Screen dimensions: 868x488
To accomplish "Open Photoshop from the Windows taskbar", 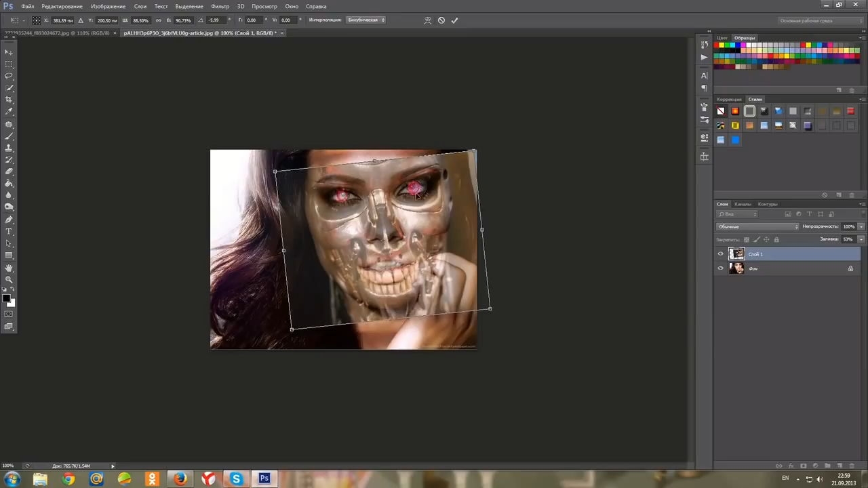I will pos(264,479).
